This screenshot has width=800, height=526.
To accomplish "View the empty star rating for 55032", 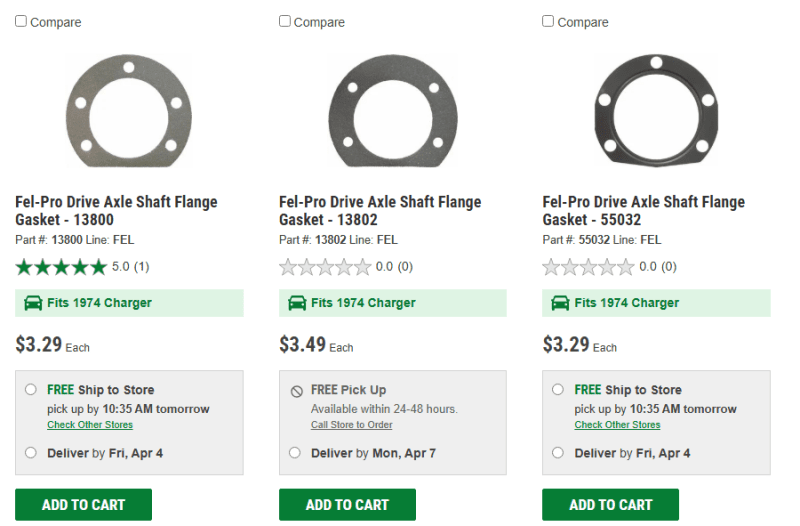I will click(588, 267).
